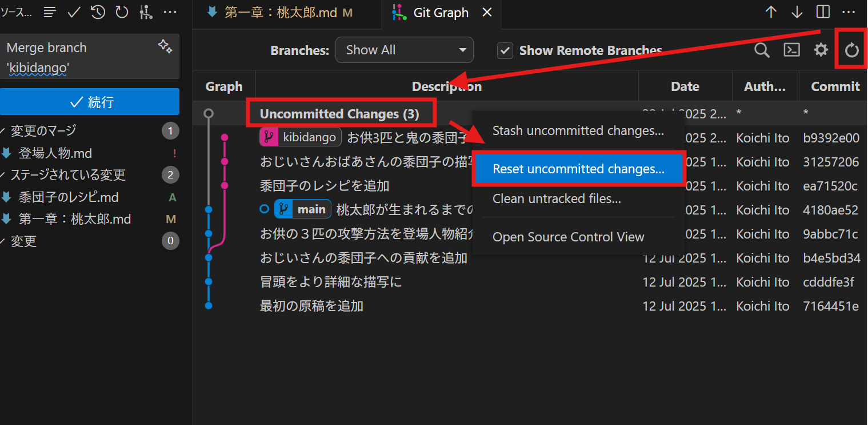Go to next change with down arrow
The height and width of the screenshot is (425, 868).
point(797,12)
